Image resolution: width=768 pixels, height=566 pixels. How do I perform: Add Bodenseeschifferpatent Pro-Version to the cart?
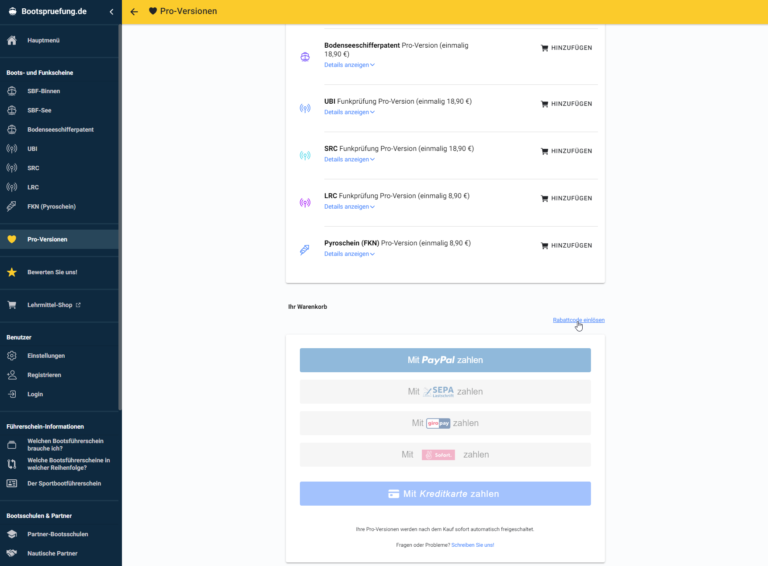(x=566, y=48)
